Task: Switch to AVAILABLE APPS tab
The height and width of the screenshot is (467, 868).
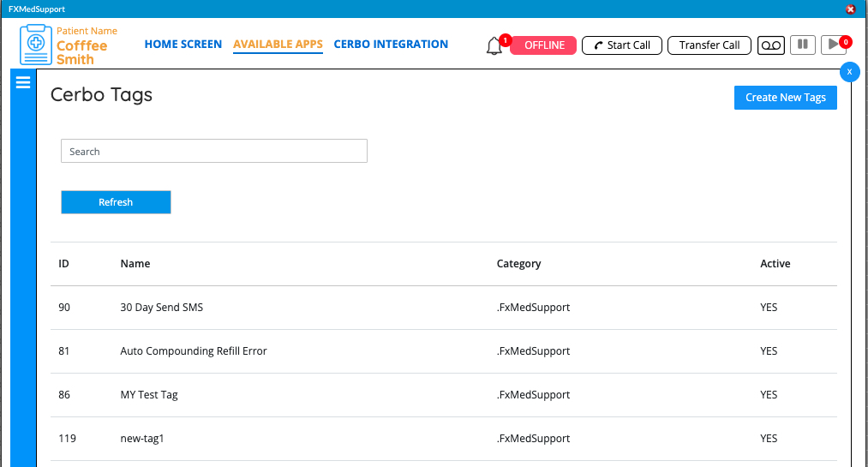Action: coord(278,45)
